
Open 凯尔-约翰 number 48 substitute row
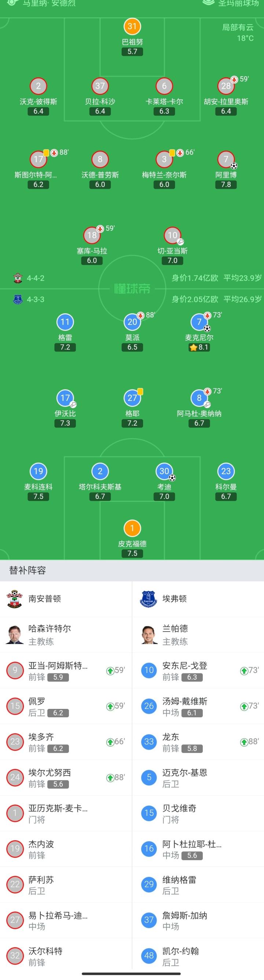point(198,955)
